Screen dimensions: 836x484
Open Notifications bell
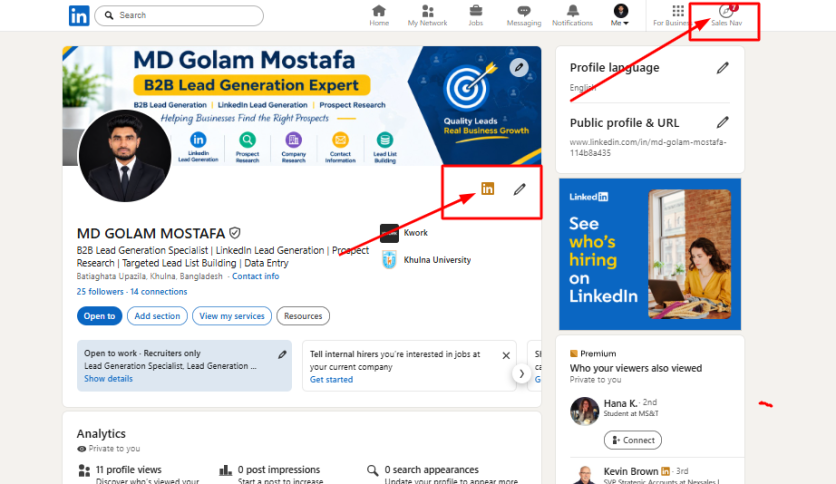coord(572,15)
